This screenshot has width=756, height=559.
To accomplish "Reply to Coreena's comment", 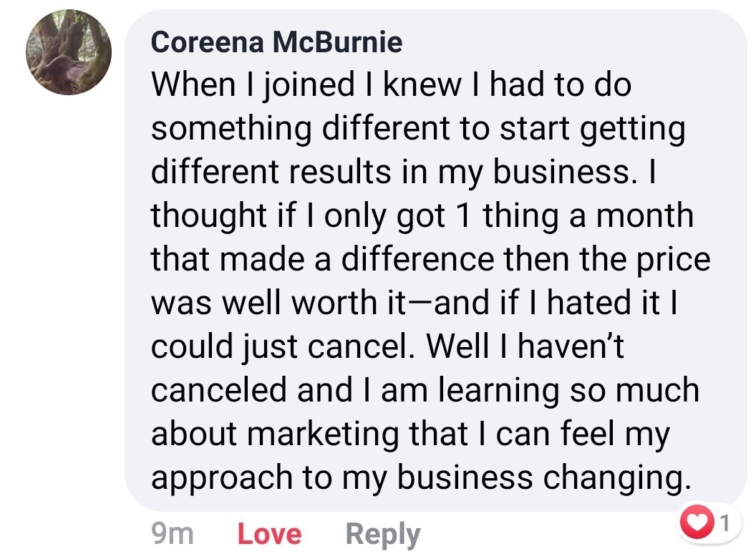I will 382,534.
